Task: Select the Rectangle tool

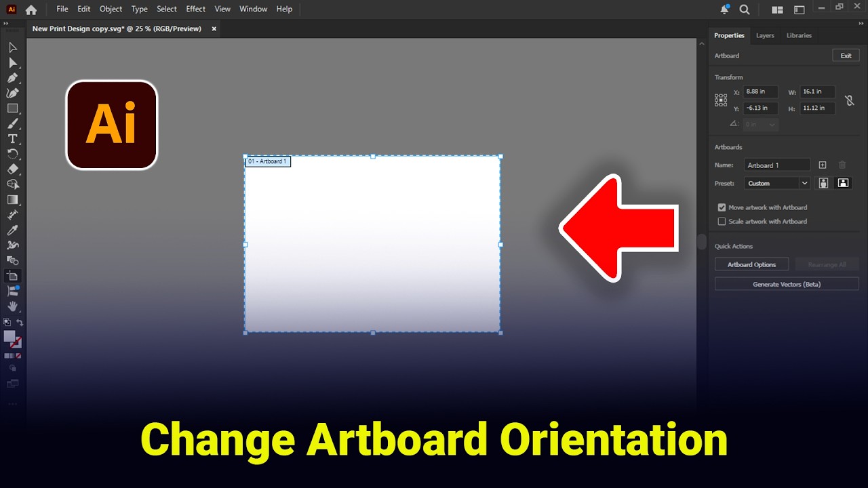Action: coord(13,108)
